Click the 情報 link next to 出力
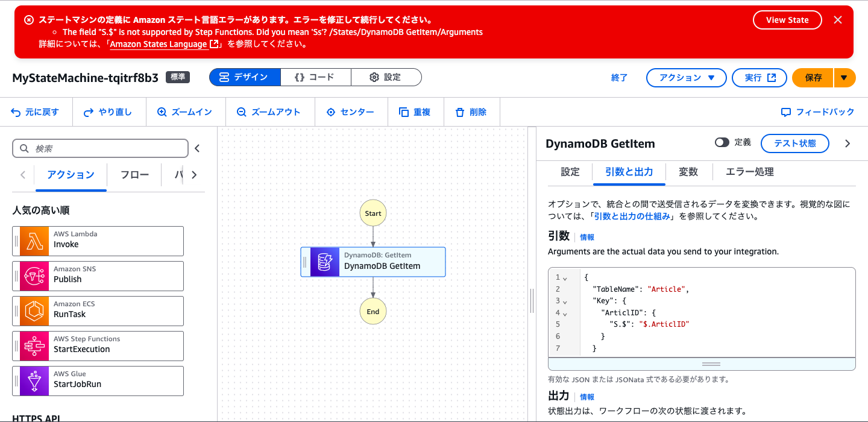Viewport: 868px width, 422px height. (587, 397)
